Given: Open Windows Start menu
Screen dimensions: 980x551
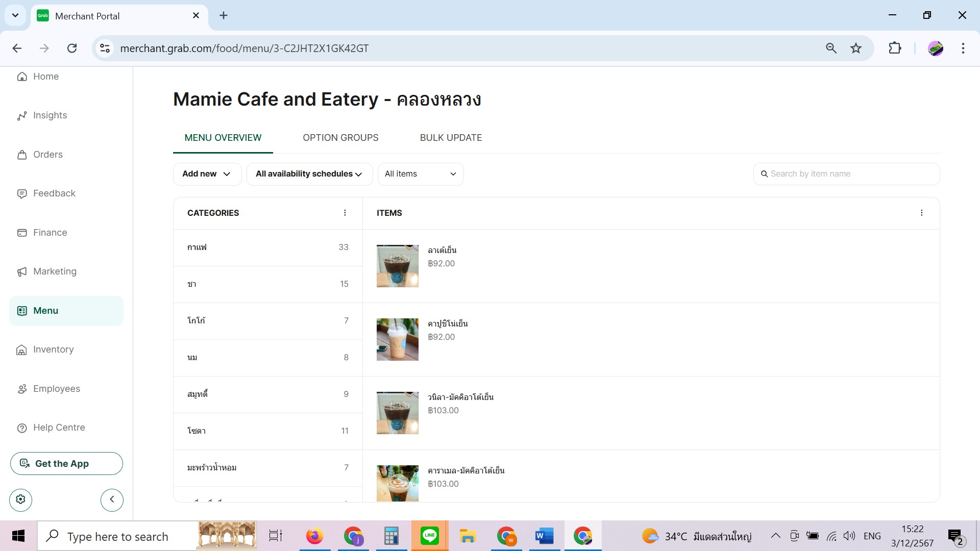Looking at the screenshot, I should [x=18, y=536].
